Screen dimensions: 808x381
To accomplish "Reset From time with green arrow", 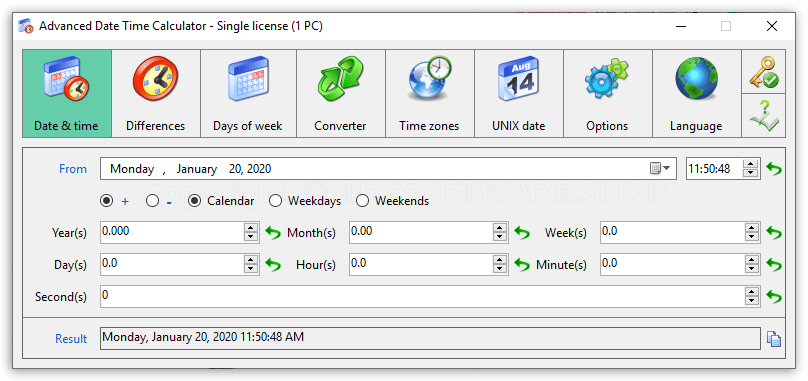I will (773, 169).
